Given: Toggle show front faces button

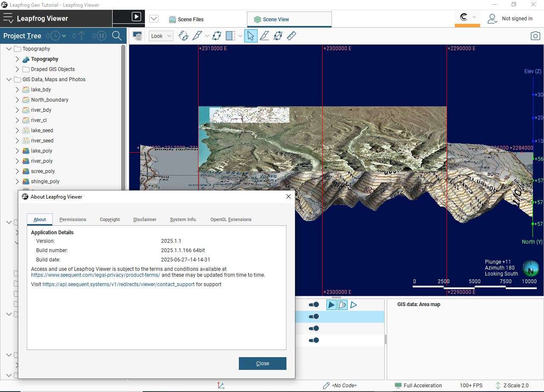Looking at the screenshot, I should (331, 304).
